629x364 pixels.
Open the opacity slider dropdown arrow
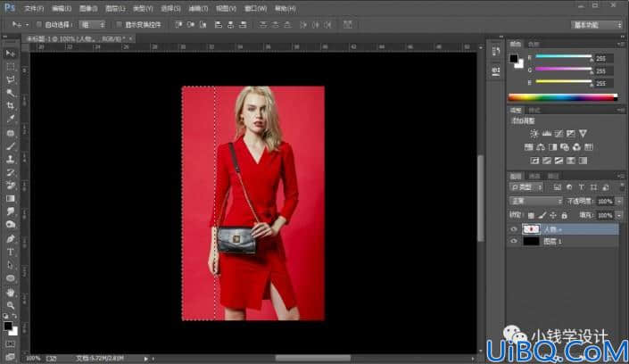619,201
